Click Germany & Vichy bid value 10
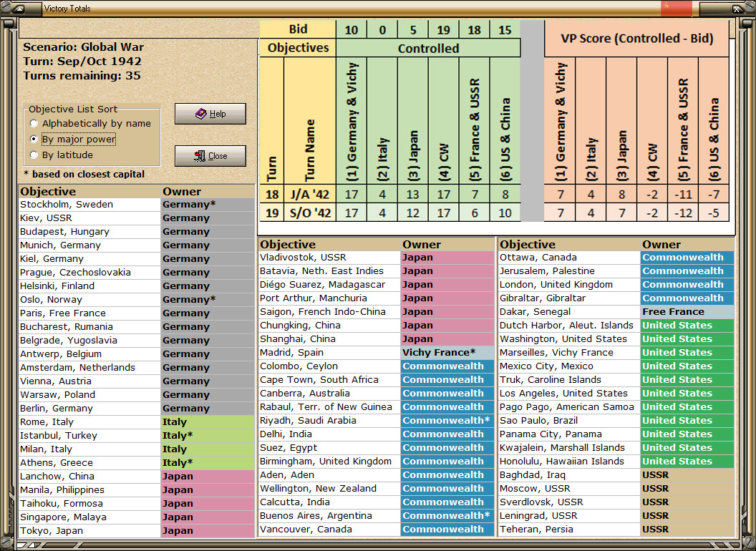 click(352, 29)
